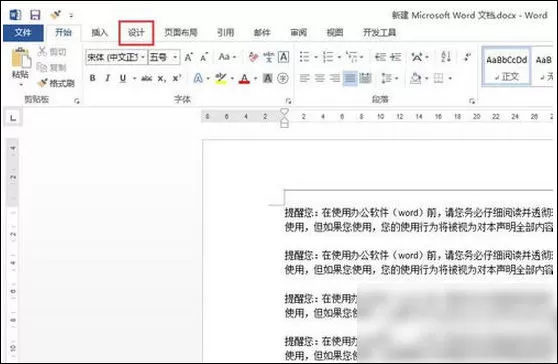
Task: Click the 剪切 (Cut) button
Action: pos(52,52)
